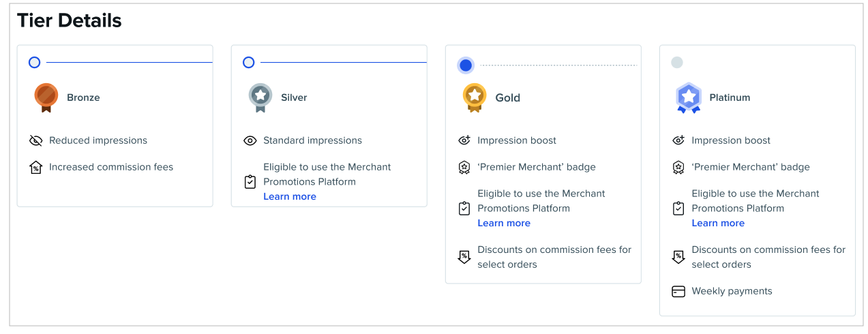Image resolution: width=868 pixels, height=334 pixels.
Task: Click the Gold medal icon
Action: [x=475, y=97]
